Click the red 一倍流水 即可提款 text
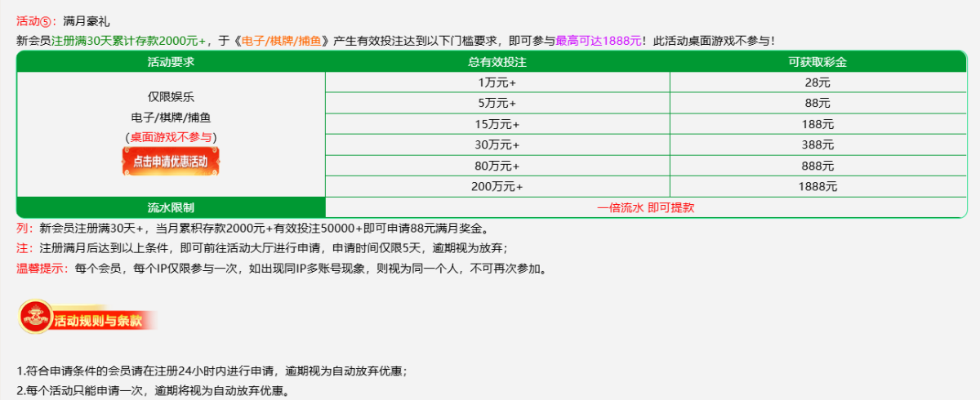The height and width of the screenshot is (400, 980). [645, 207]
